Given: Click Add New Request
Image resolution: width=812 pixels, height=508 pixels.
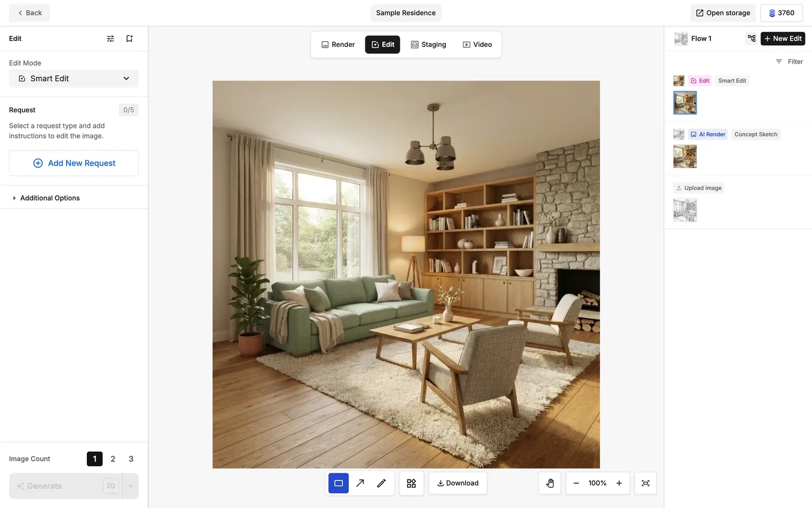Looking at the screenshot, I should (x=74, y=163).
